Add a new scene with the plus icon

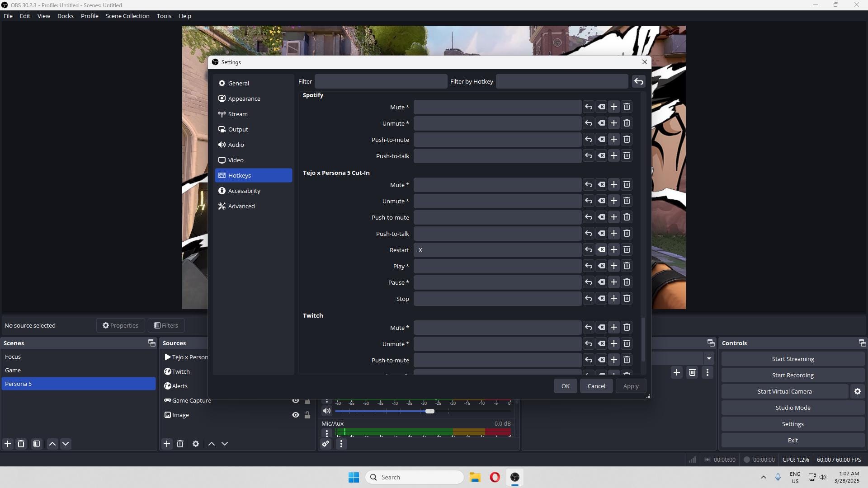pyautogui.click(x=8, y=444)
